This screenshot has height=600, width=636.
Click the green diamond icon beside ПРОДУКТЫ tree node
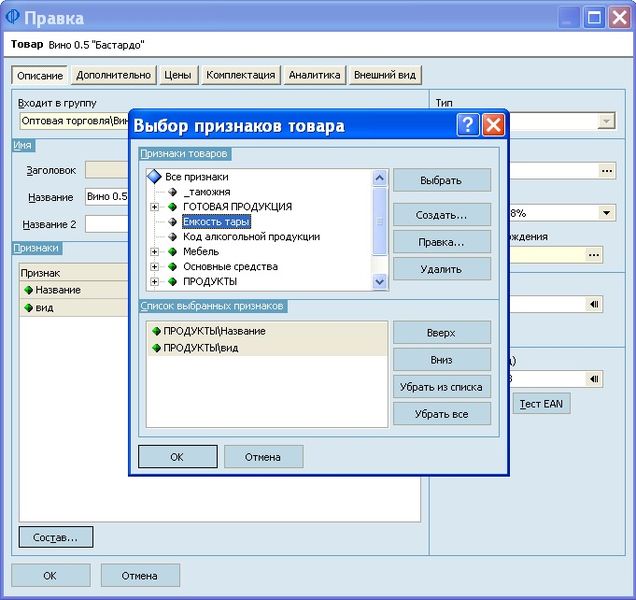click(x=172, y=281)
